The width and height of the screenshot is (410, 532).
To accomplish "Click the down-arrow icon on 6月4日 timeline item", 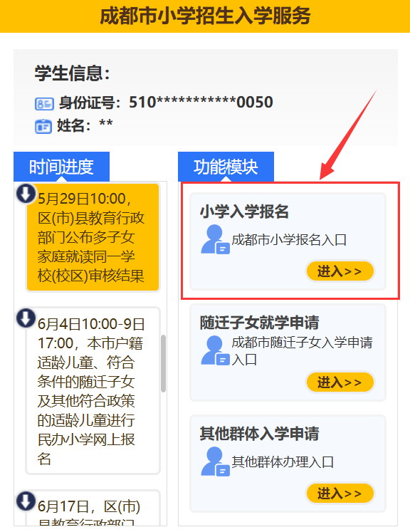I will tap(26, 318).
